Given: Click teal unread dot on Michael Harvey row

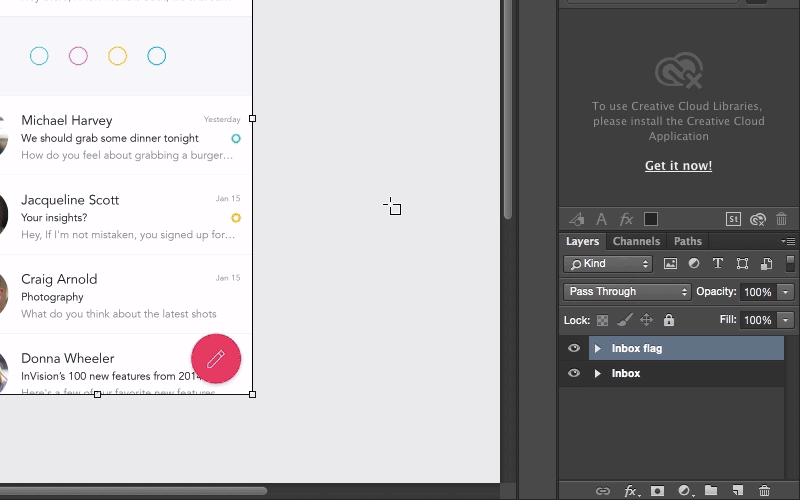Looking at the screenshot, I should point(236,138).
